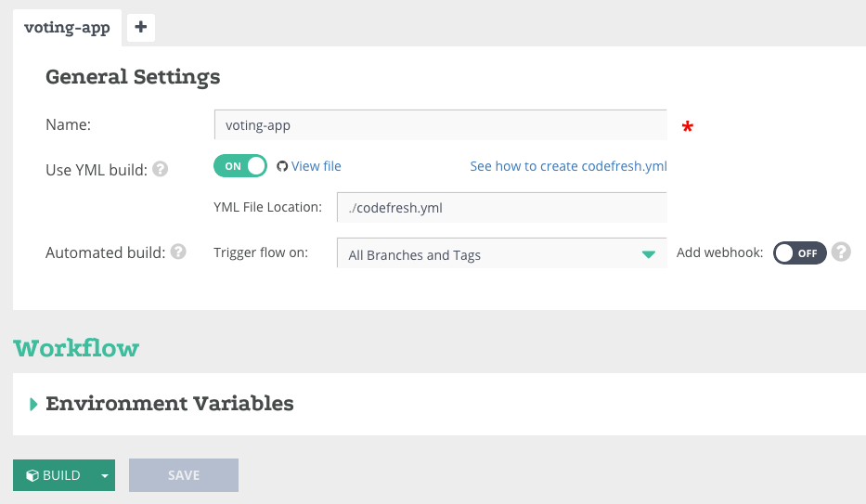
Task: Click the Workflow section heading
Action: coord(76,348)
